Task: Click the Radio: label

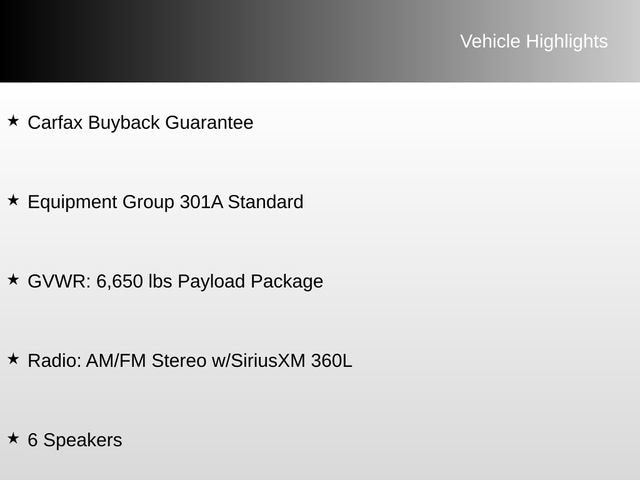Action: (x=56, y=360)
